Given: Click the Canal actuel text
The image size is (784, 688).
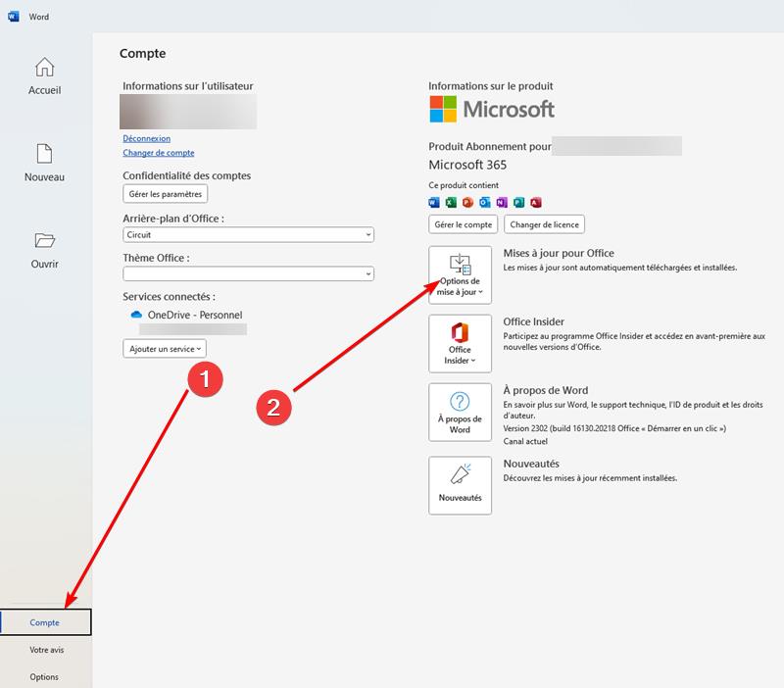Looking at the screenshot, I should pyautogui.click(x=525, y=441).
